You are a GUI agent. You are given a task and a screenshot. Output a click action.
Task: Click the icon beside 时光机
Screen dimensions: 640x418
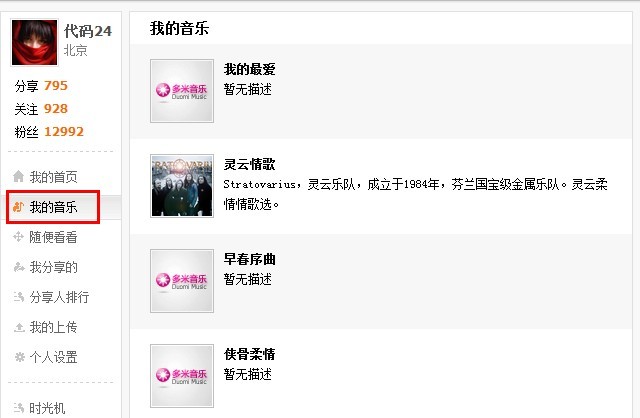[19, 407]
